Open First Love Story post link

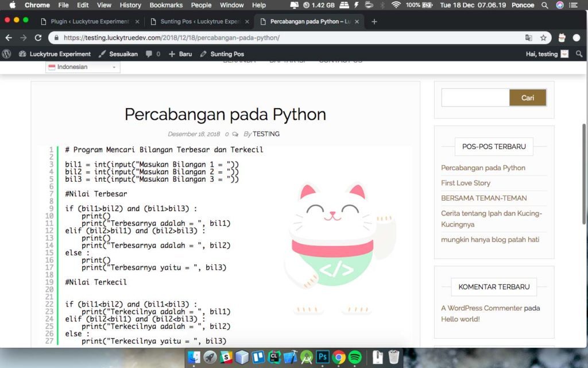tap(466, 183)
